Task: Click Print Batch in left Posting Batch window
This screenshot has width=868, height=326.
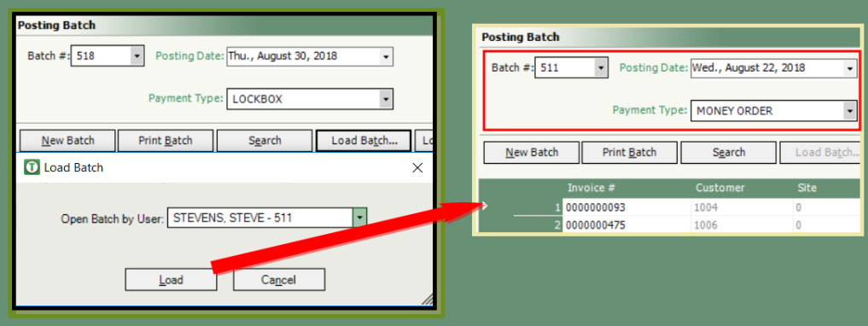Action: 166,141
